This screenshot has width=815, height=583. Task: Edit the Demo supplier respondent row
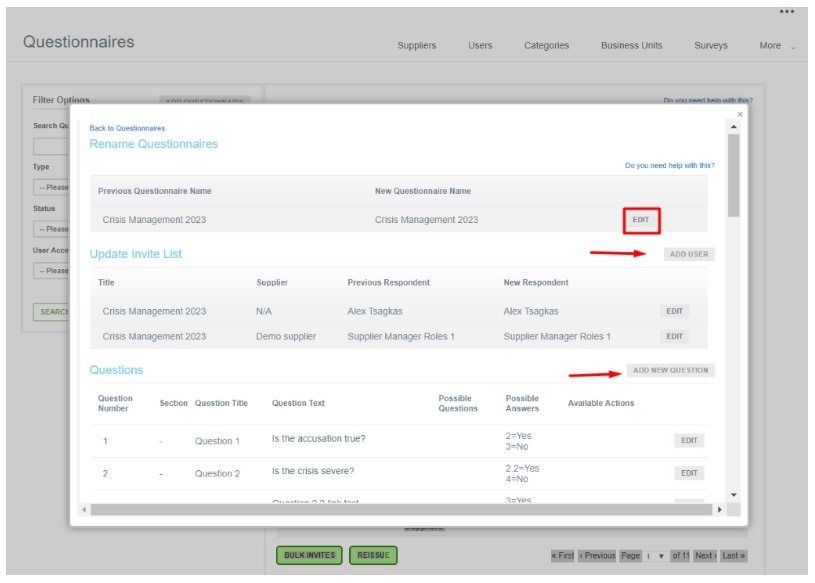(674, 337)
